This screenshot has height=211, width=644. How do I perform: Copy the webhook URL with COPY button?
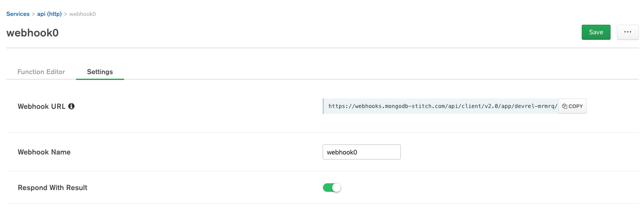pyautogui.click(x=573, y=106)
